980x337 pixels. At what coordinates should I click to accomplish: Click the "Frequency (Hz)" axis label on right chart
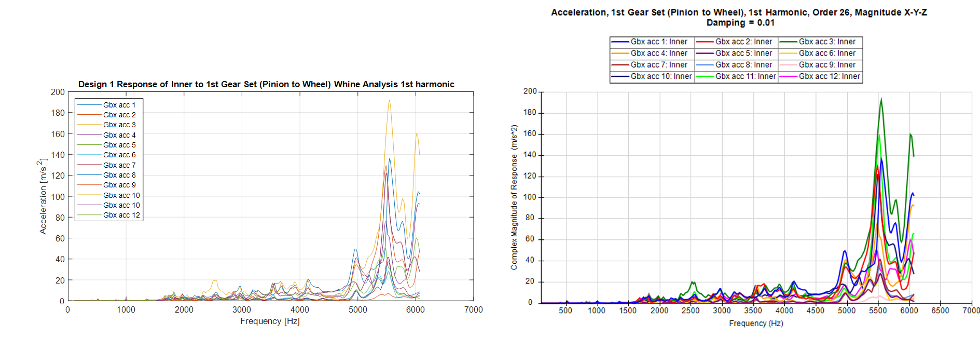(x=756, y=323)
